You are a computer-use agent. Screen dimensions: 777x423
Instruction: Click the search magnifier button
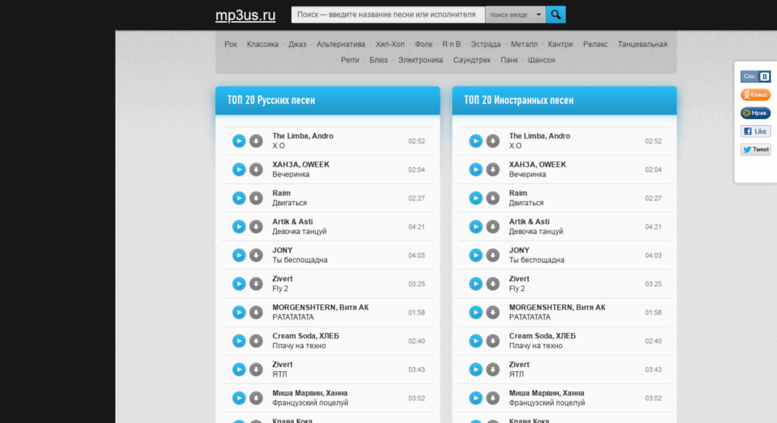point(555,14)
